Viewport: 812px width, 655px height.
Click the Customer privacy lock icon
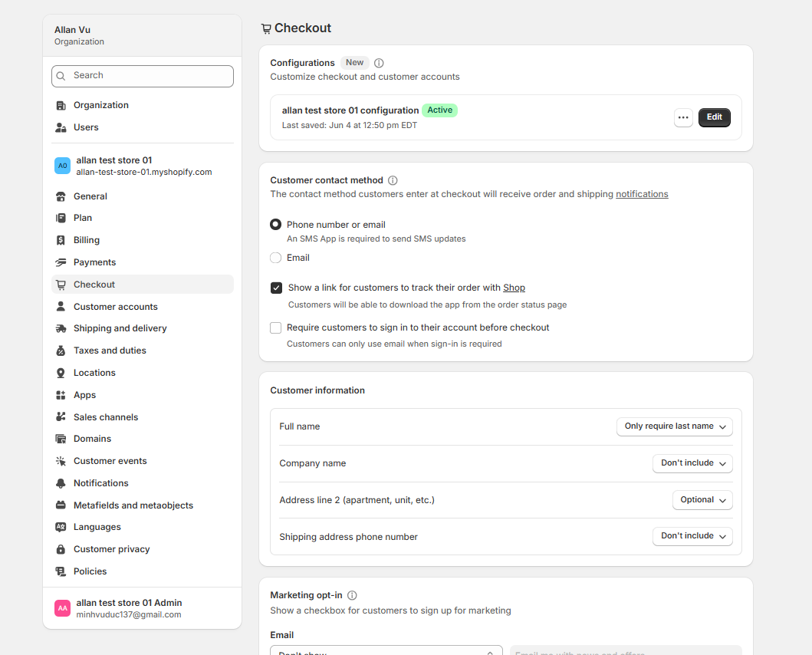coord(61,549)
